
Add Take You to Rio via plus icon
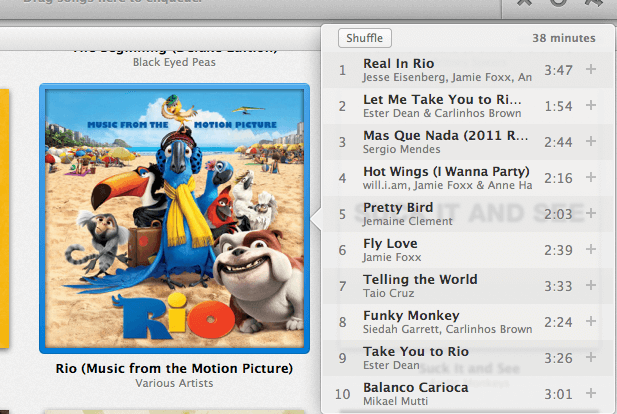pyautogui.click(x=591, y=357)
